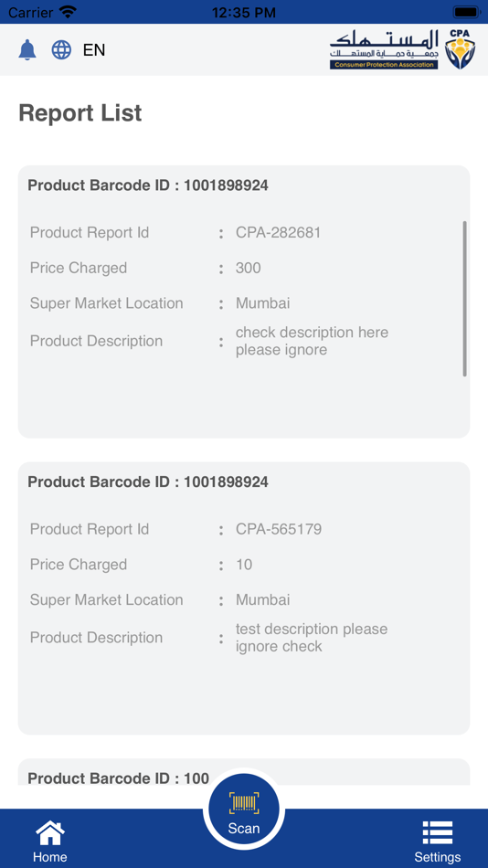The image size is (488, 868).
Task: Click the Home house icon
Action: (x=50, y=832)
